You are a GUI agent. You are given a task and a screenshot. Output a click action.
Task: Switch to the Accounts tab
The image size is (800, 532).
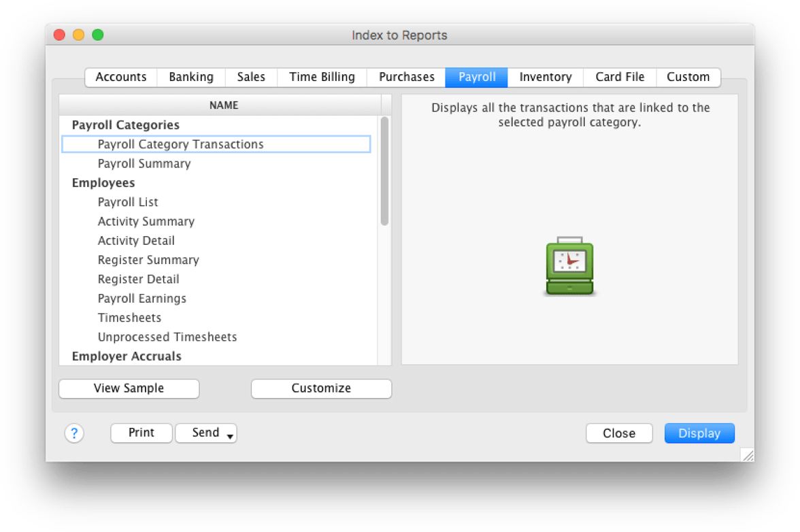click(120, 77)
